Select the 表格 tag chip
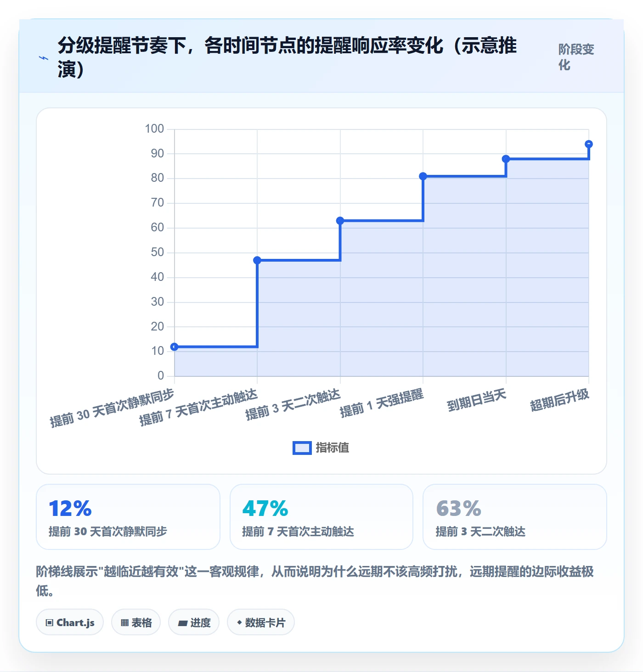Viewport: 643px width, 672px height. click(x=136, y=622)
